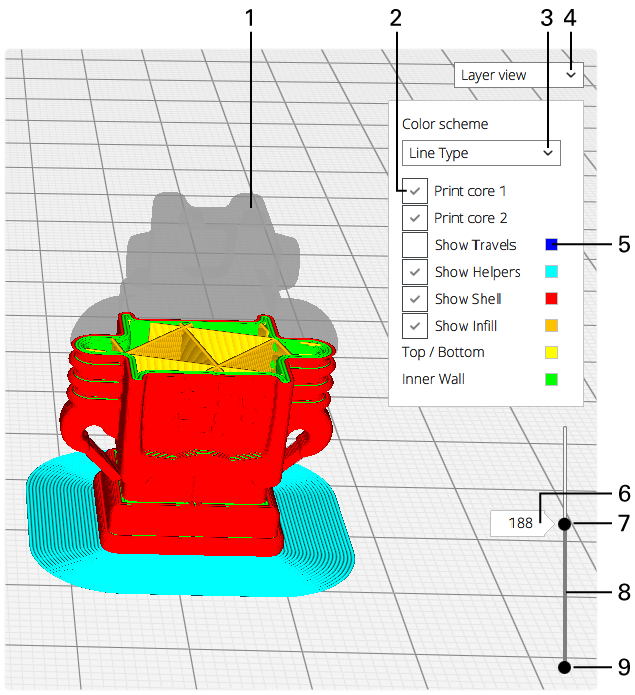The image size is (635, 695).
Task: Click the orange Show Infill color swatch
Action: point(551,326)
